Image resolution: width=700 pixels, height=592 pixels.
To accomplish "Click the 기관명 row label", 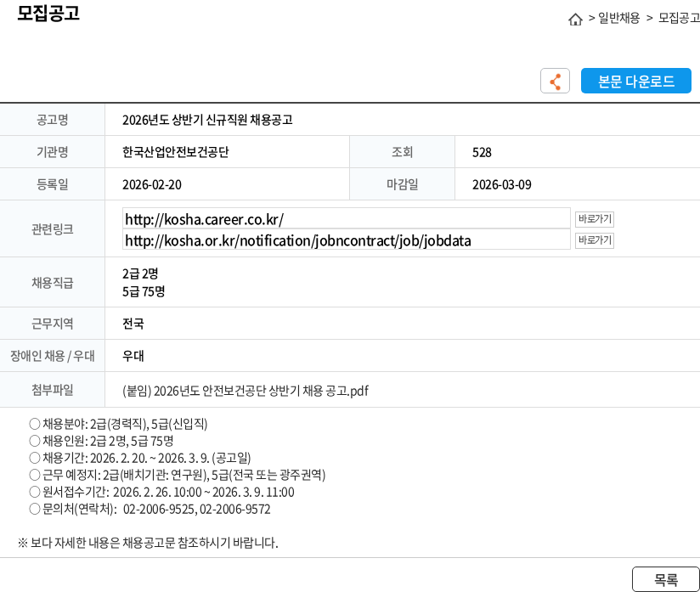I will tap(52, 152).
